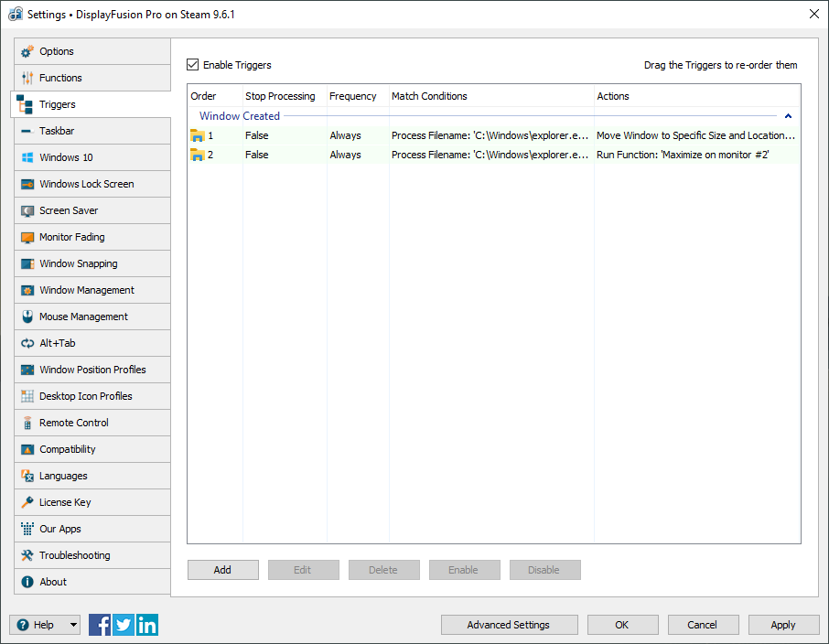Click the Apply button
The height and width of the screenshot is (644, 829).
[783, 625]
